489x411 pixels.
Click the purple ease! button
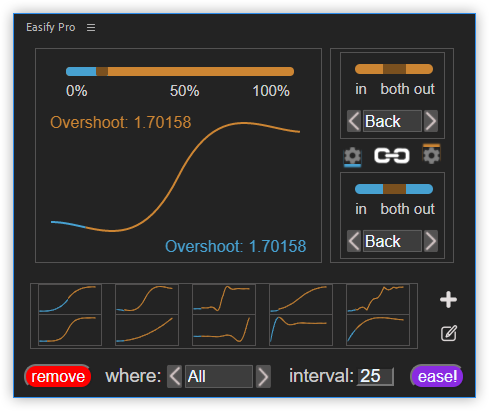(x=437, y=376)
